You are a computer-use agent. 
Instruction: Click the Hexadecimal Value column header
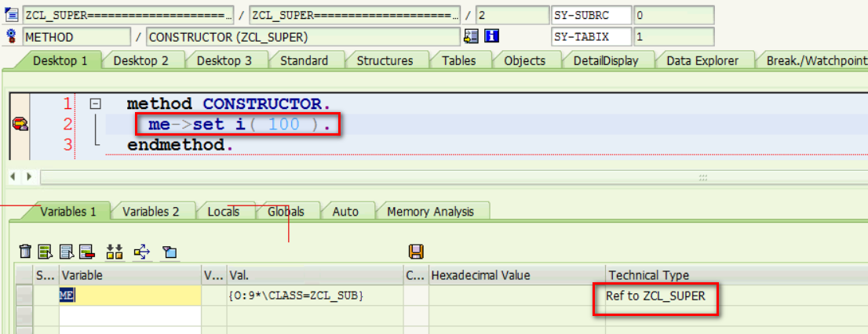click(x=517, y=275)
